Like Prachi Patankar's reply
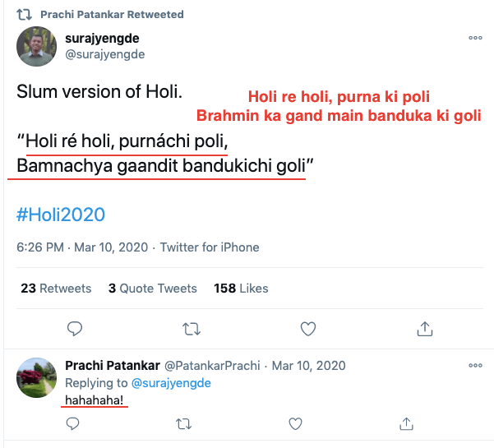The image size is (494, 448). [x=295, y=423]
